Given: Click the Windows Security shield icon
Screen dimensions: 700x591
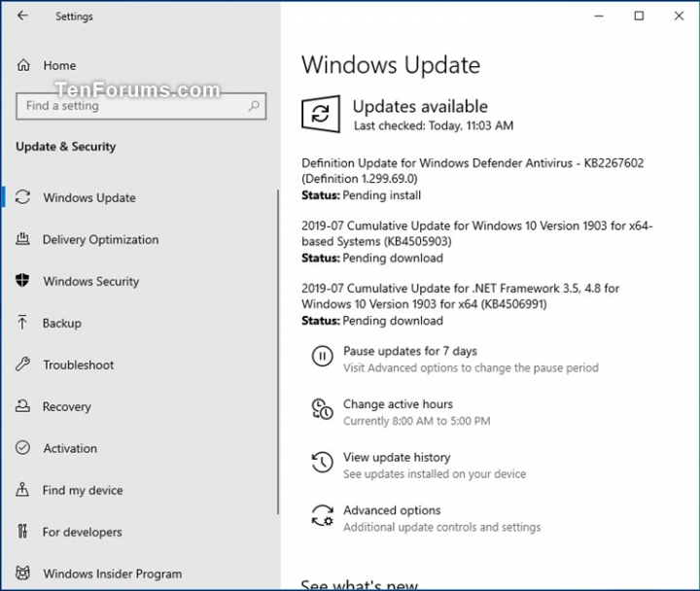Looking at the screenshot, I should tap(22, 280).
